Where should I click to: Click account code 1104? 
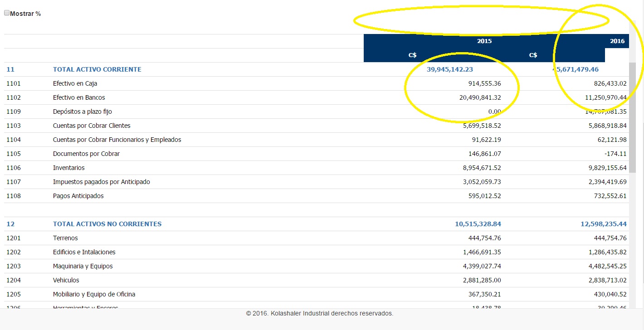pos(14,140)
